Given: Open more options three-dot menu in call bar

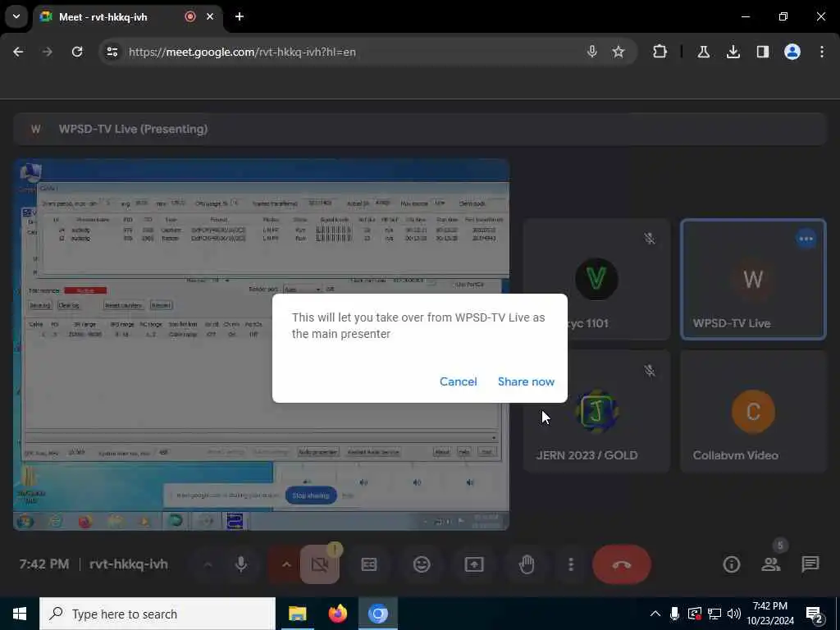Looking at the screenshot, I should tap(571, 564).
